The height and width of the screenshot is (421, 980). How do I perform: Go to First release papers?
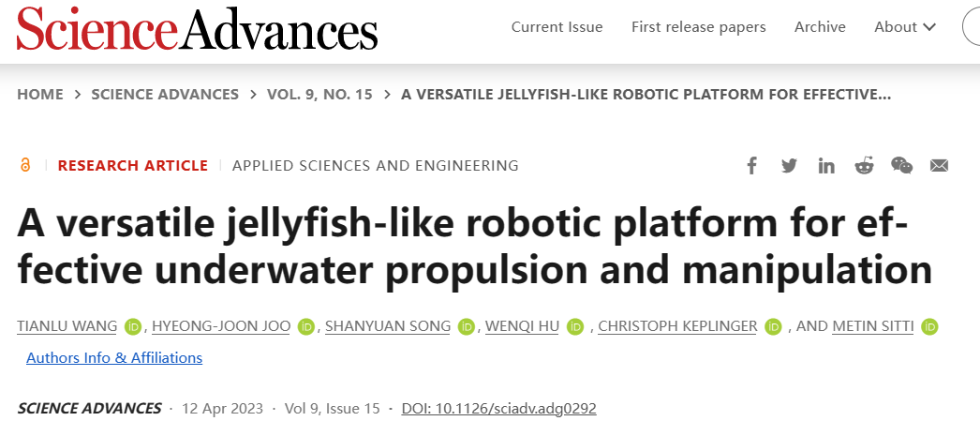pyautogui.click(x=699, y=27)
